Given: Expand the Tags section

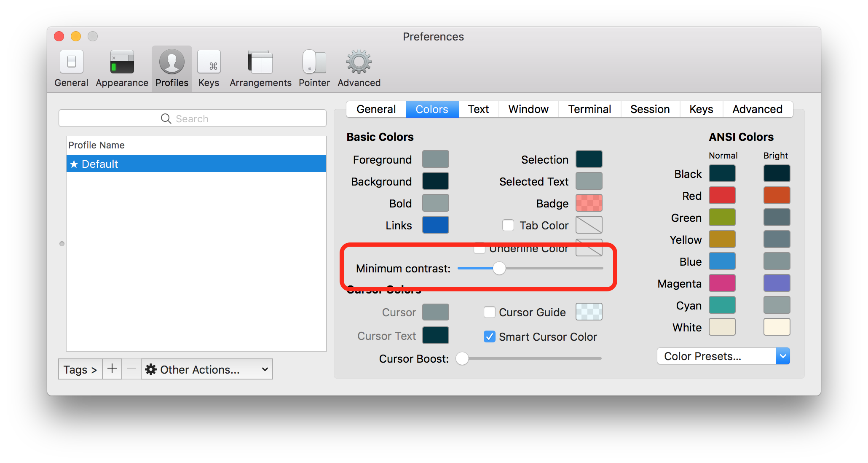Looking at the screenshot, I should coord(80,369).
